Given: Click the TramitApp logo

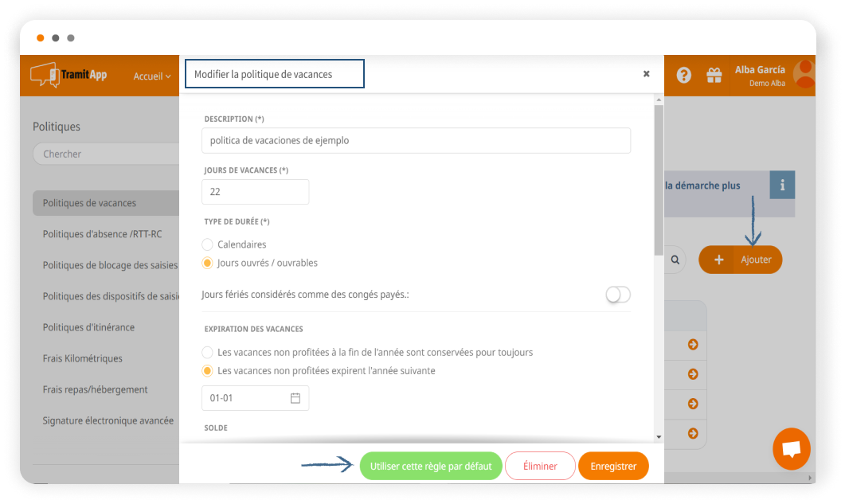Looking at the screenshot, I should pyautogui.click(x=68, y=76).
